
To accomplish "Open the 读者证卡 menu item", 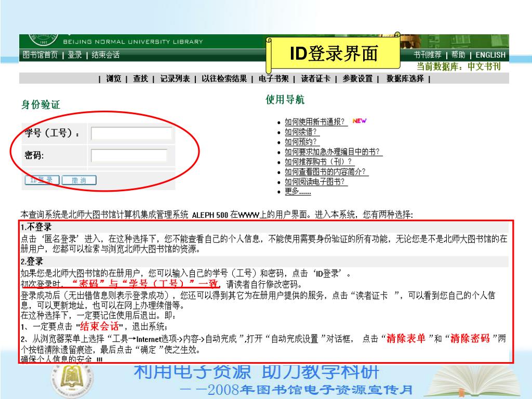I will point(315,79).
